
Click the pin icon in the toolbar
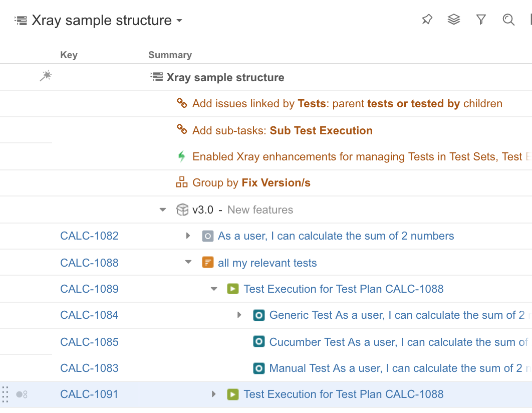pos(427,20)
